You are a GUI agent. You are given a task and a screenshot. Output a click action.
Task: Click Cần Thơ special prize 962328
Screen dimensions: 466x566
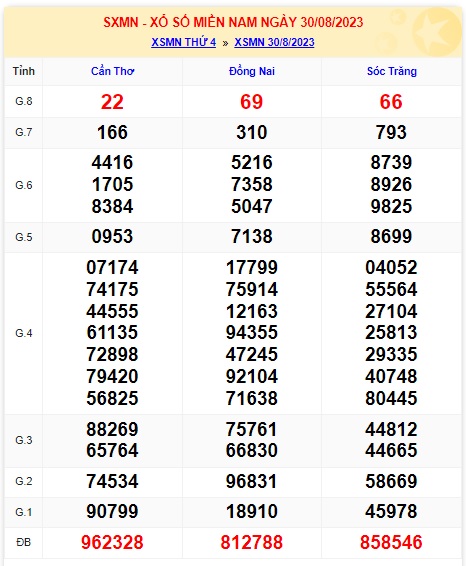112,542
